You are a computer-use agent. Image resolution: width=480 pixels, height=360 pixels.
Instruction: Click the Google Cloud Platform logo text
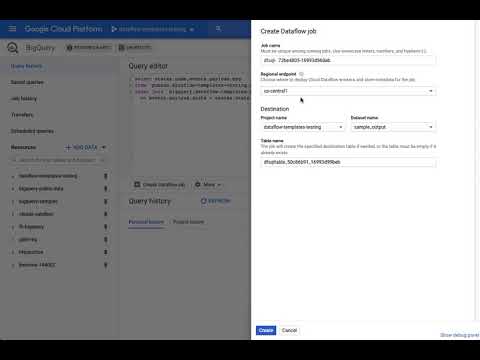coord(64,29)
